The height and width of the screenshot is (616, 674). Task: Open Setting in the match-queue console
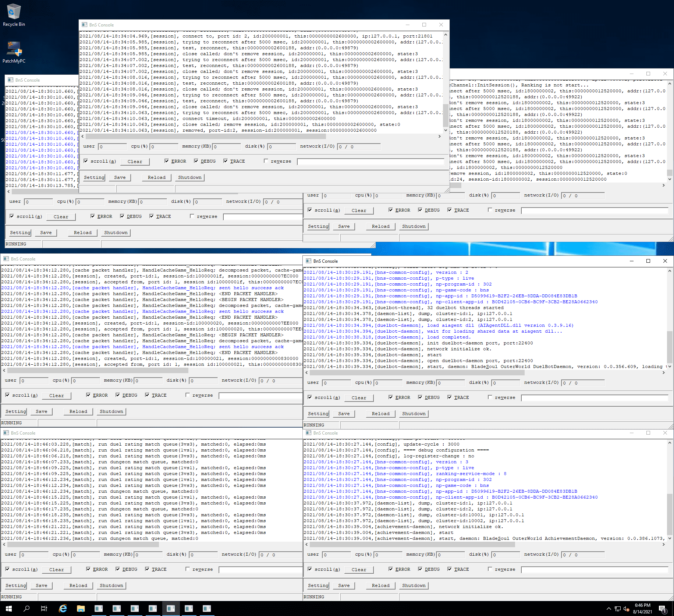click(x=16, y=585)
